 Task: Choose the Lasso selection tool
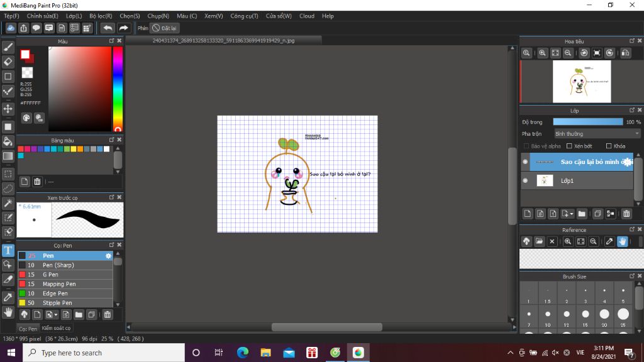pos(8,189)
